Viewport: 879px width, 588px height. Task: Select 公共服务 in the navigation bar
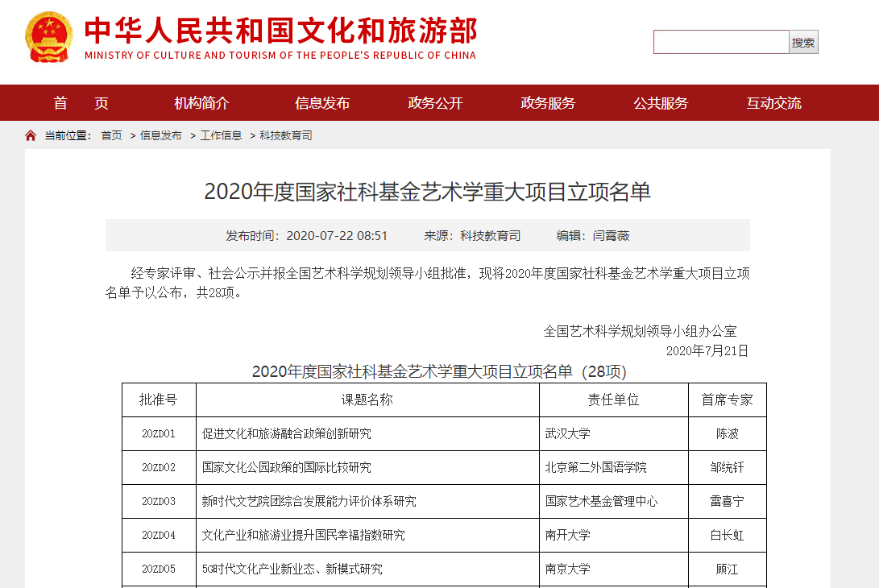661,103
